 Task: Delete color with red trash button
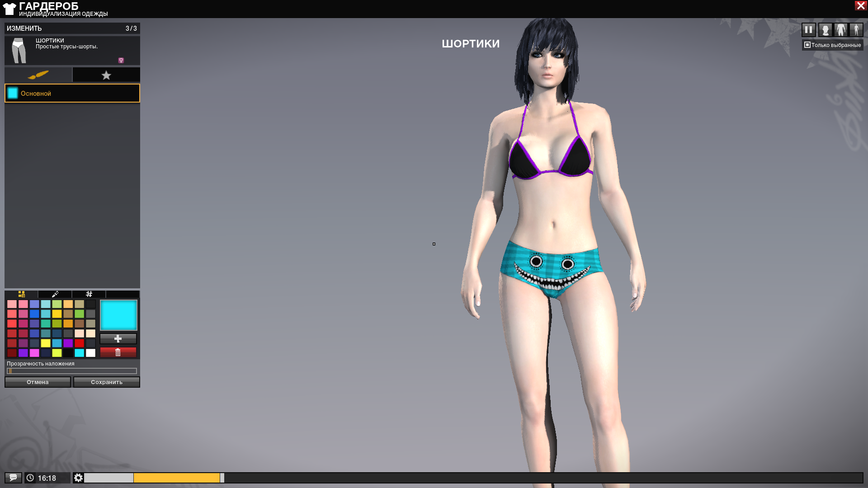tap(118, 352)
